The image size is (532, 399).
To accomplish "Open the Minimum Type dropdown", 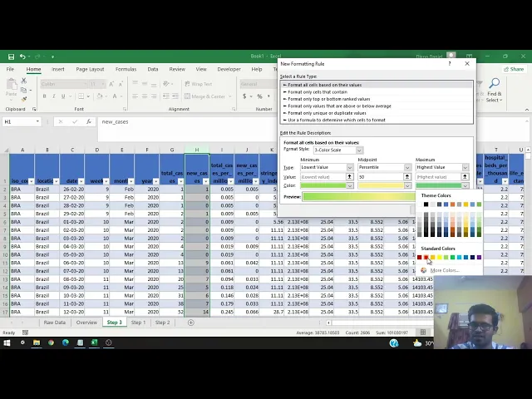I will point(349,167).
